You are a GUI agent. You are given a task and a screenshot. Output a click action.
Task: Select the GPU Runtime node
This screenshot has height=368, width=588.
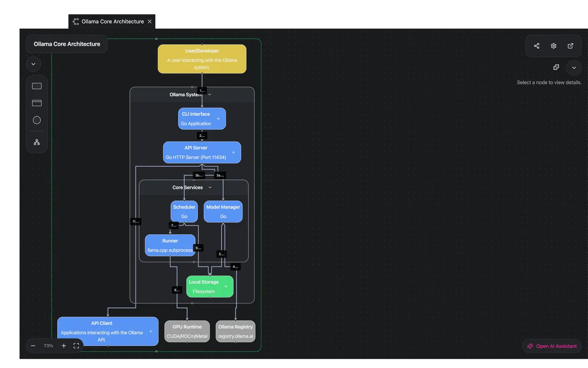(x=187, y=331)
